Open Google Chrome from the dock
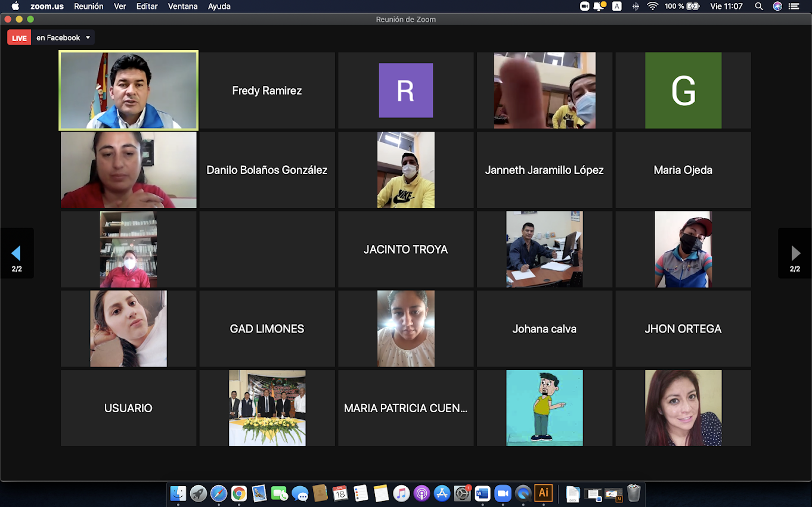812x507 pixels. point(239,493)
